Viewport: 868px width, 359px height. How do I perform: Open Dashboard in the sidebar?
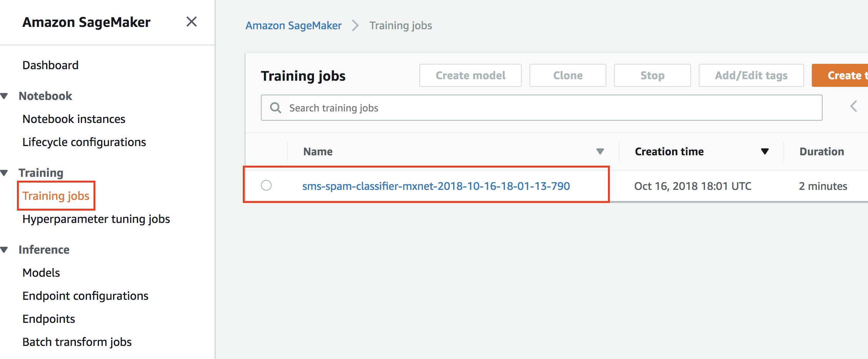[50, 65]
